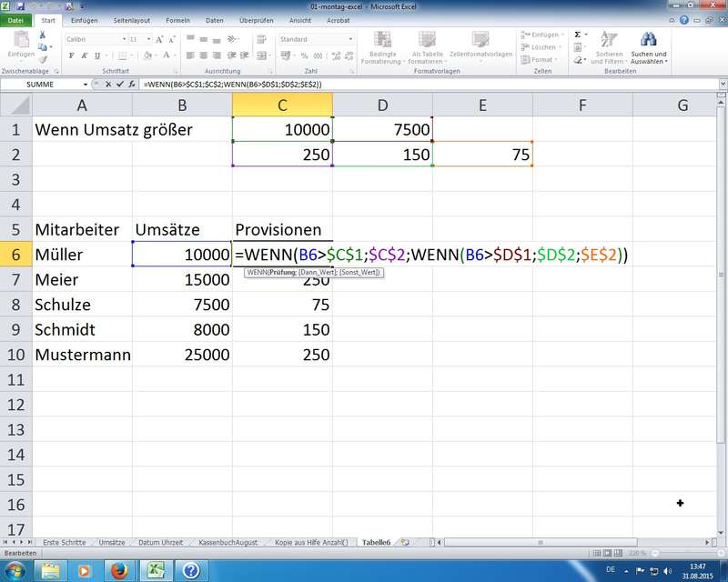Expand the Standard number format dropdown
Viewport: 728px width, 582px height.
pos(350,40)
